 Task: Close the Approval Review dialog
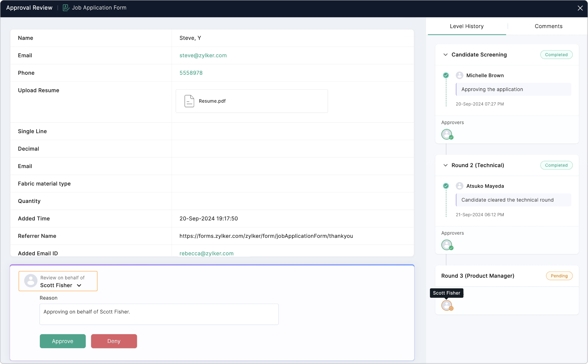(580, 8)
